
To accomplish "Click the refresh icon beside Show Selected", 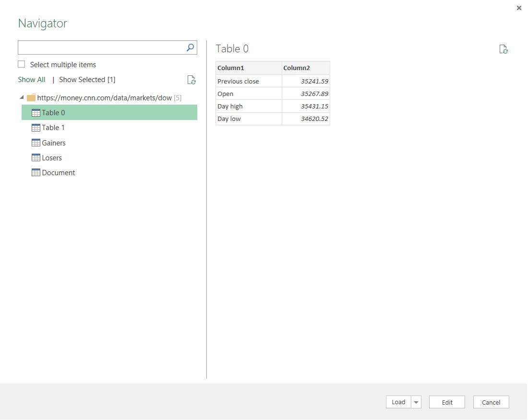I will point(192,80).
